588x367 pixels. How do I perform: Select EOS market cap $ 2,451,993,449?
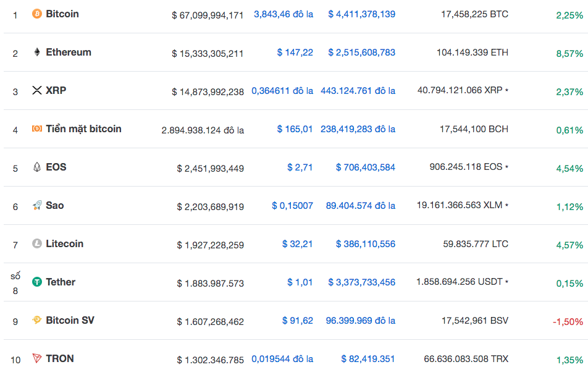tap(211, 169)
